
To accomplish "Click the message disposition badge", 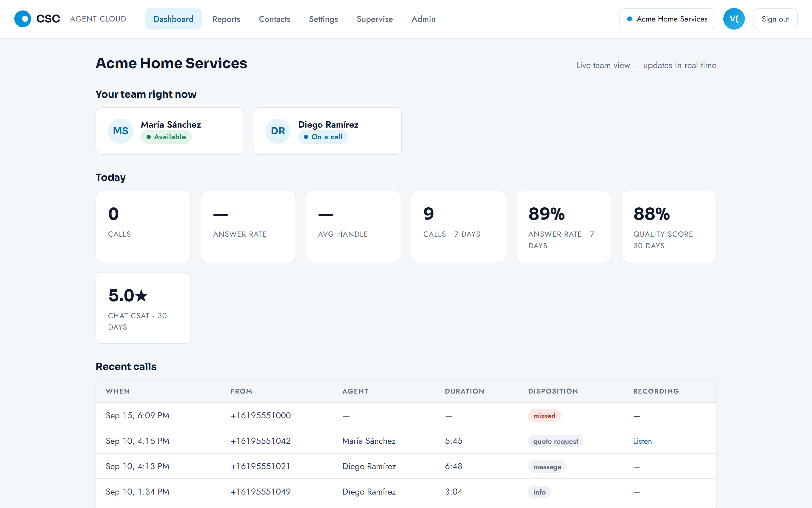I will click(547, 467).
